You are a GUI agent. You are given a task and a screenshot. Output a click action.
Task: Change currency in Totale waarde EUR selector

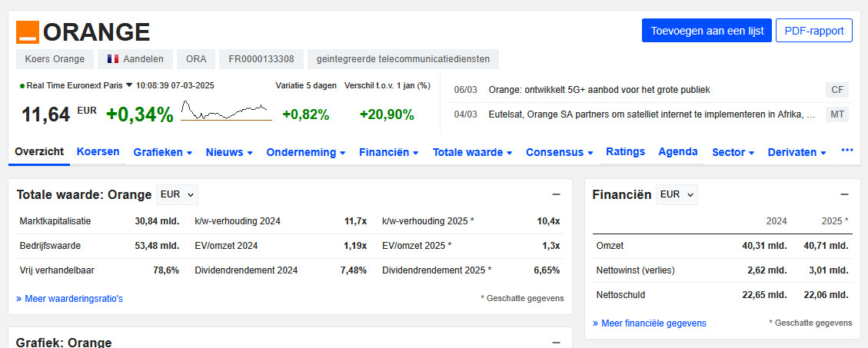(177, 195)
